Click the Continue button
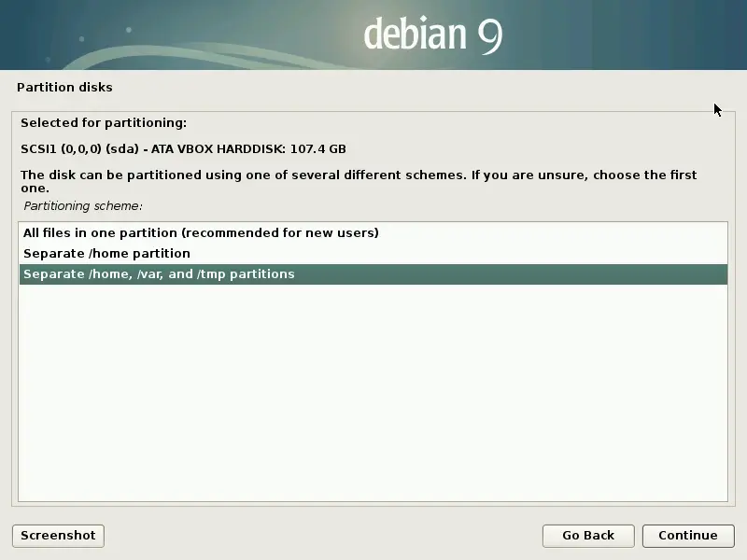Screen dimensions: 747x560 688,536
